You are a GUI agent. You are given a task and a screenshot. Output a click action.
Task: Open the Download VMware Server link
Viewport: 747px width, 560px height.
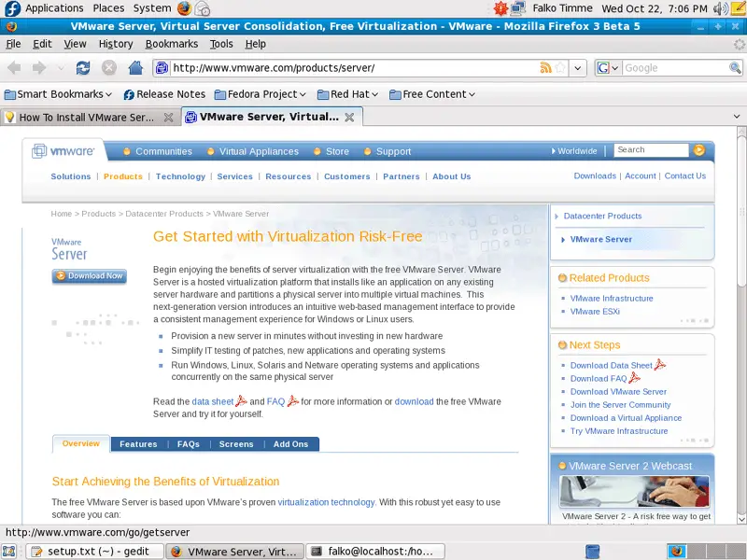coord(618,391)
